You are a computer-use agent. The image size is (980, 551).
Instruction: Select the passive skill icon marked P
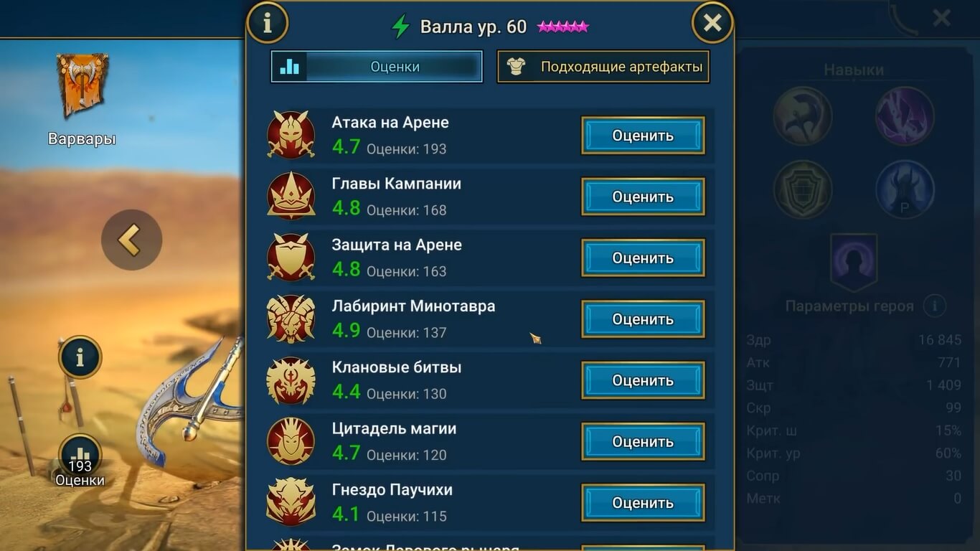pyautogui.click(x=905, y=189)
